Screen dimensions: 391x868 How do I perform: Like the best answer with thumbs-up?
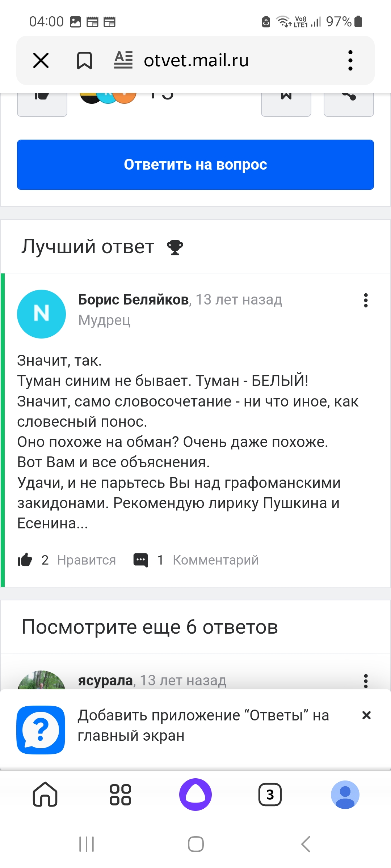[x=25, y=560]
